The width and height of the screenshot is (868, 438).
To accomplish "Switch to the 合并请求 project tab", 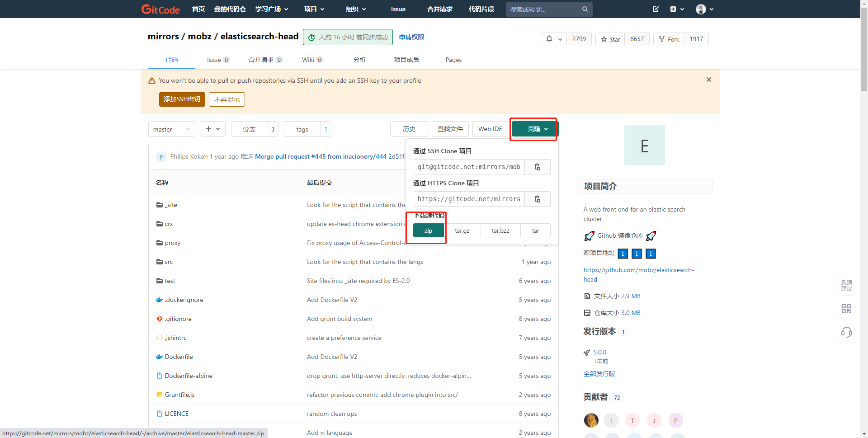I will tap(265, 60).
